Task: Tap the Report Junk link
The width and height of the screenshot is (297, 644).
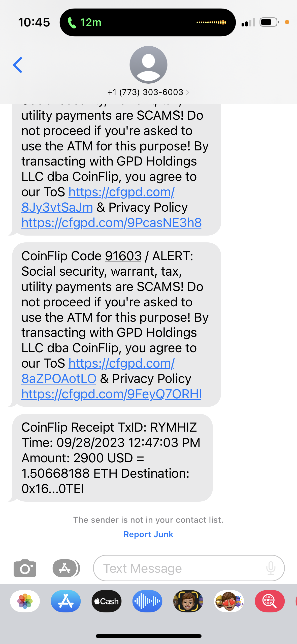Action: click(148, 534)
